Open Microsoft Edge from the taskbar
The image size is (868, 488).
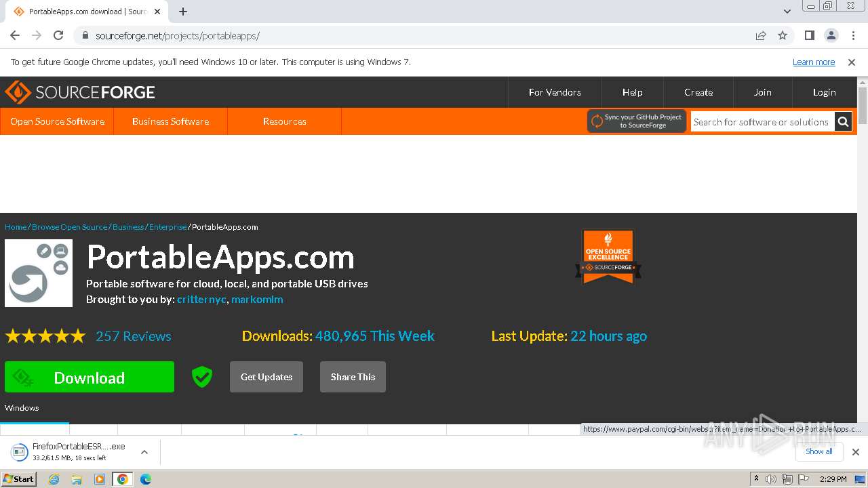pyautogui.click(x=146, y=479)
